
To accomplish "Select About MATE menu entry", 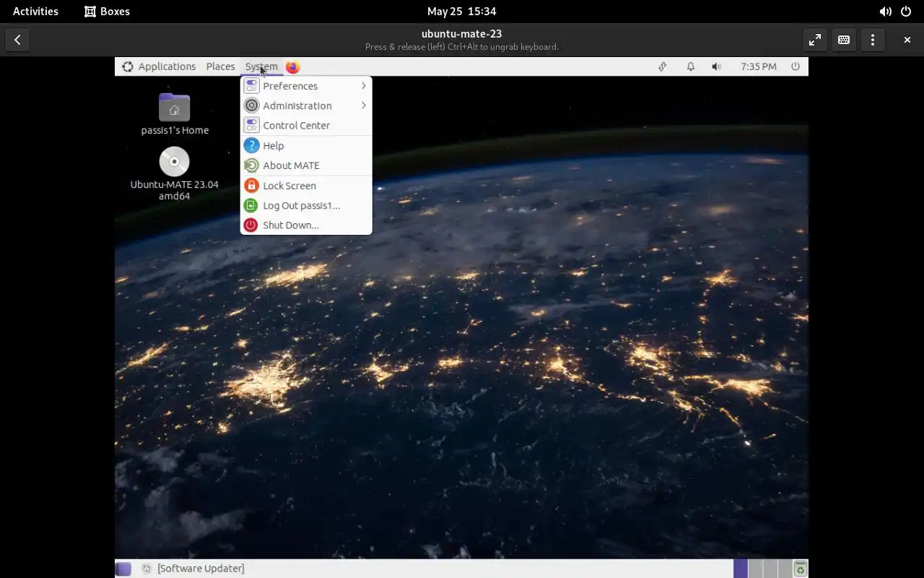I will (306, 165).
